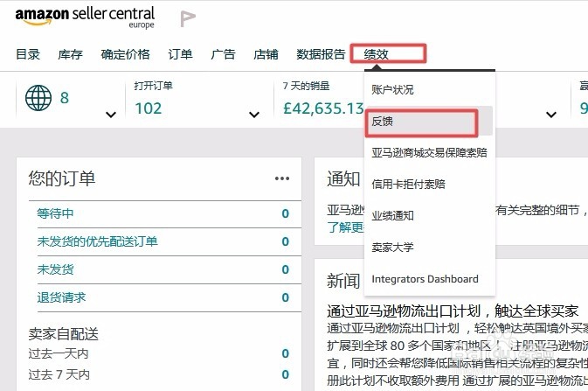
Task: Click the 打开订单 label
Action: coord(154,86)
